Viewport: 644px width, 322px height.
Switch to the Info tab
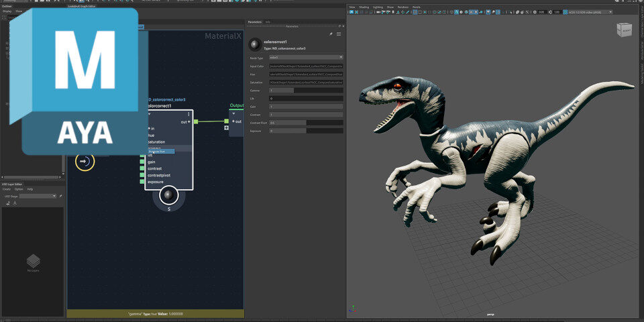(268, 22)
